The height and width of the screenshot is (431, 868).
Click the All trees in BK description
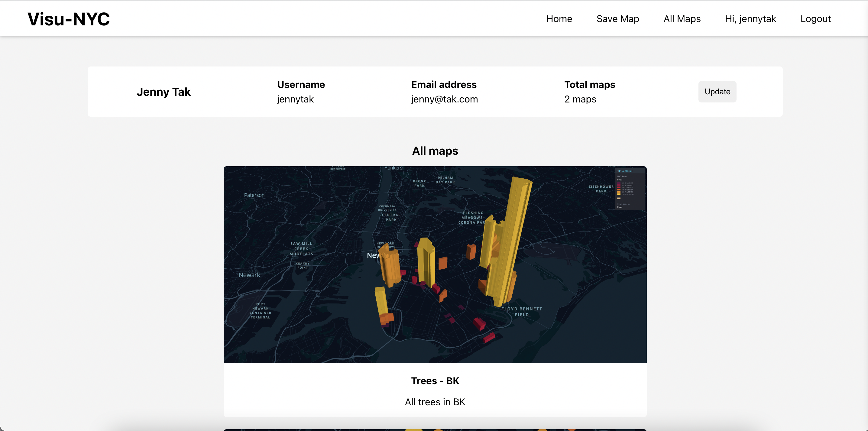(435, 402)
